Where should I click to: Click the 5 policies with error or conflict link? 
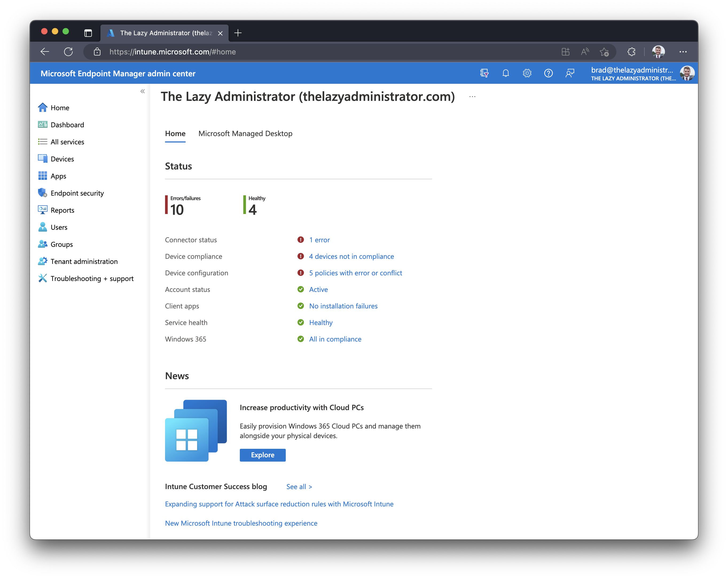click(355, 272)
